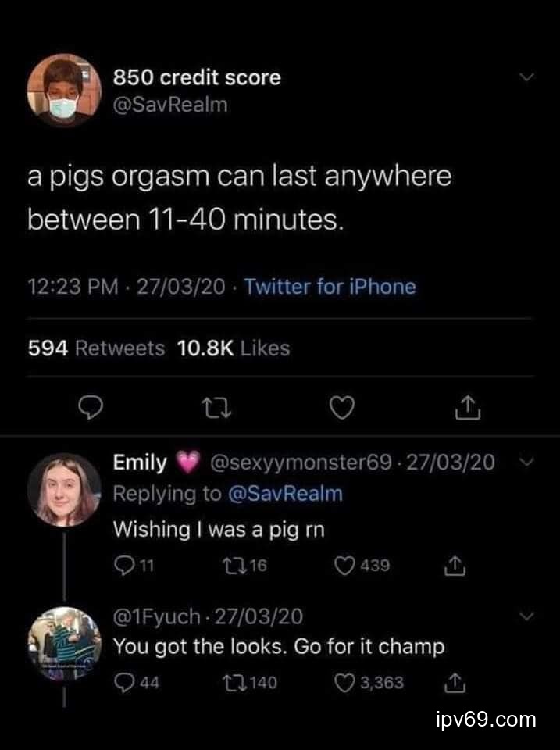This screenshot has width=560, height=750.
Task: View the 10.8K Likes list
Action: (x=234, y=348)
